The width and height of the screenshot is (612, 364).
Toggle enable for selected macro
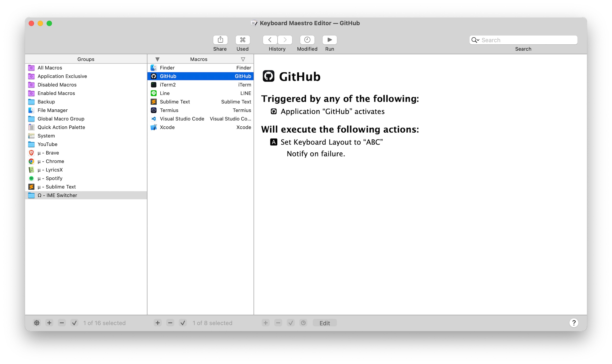pyautogui.click(x=183, y=323)
